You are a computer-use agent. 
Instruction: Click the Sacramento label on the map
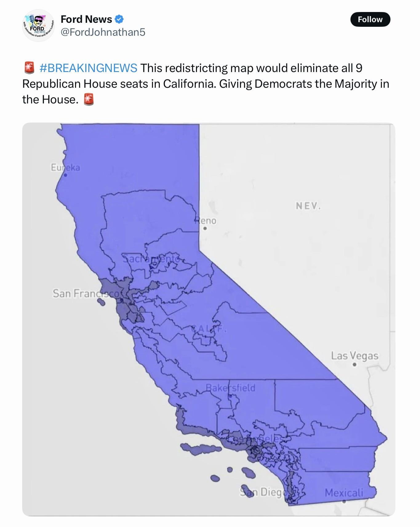[151, 259]
